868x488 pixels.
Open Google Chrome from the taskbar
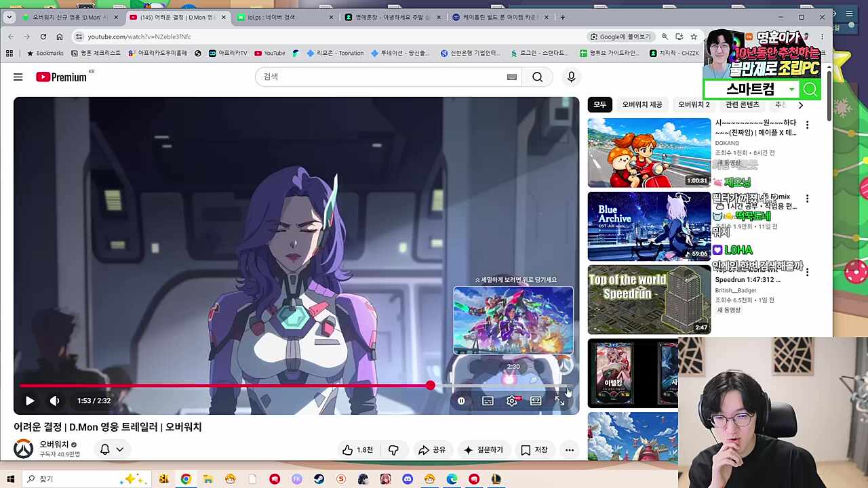(186, 479)
